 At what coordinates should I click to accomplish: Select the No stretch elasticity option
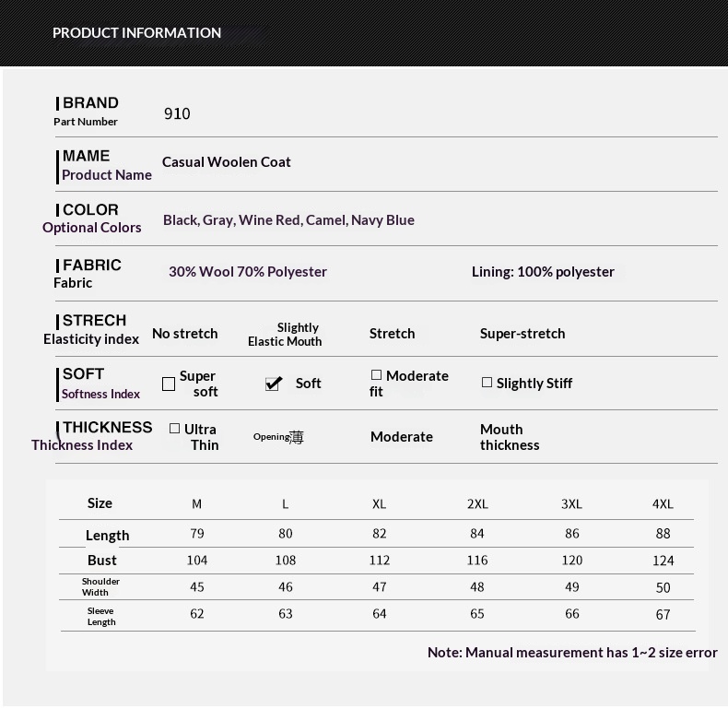185,334
